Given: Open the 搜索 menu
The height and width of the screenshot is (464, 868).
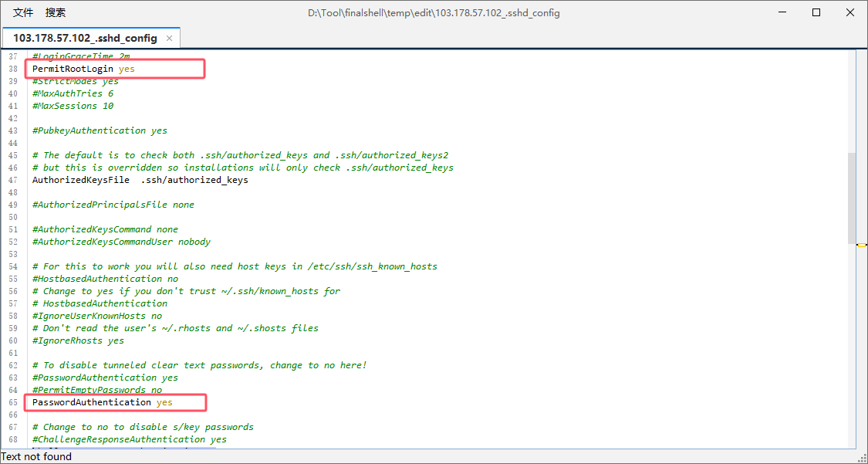Looking at the screenshot, I should [56, 13].
